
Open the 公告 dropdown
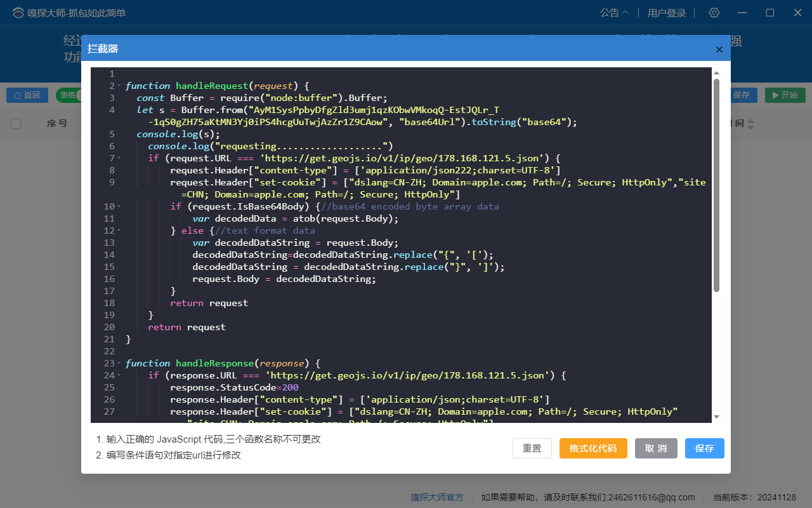click(614, 13)
